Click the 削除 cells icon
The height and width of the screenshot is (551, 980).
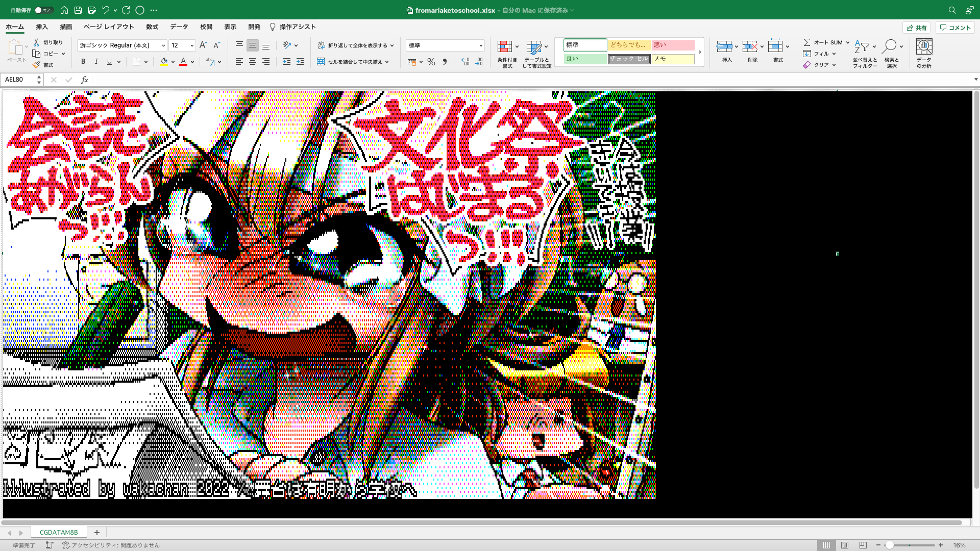tap(750, 46)
